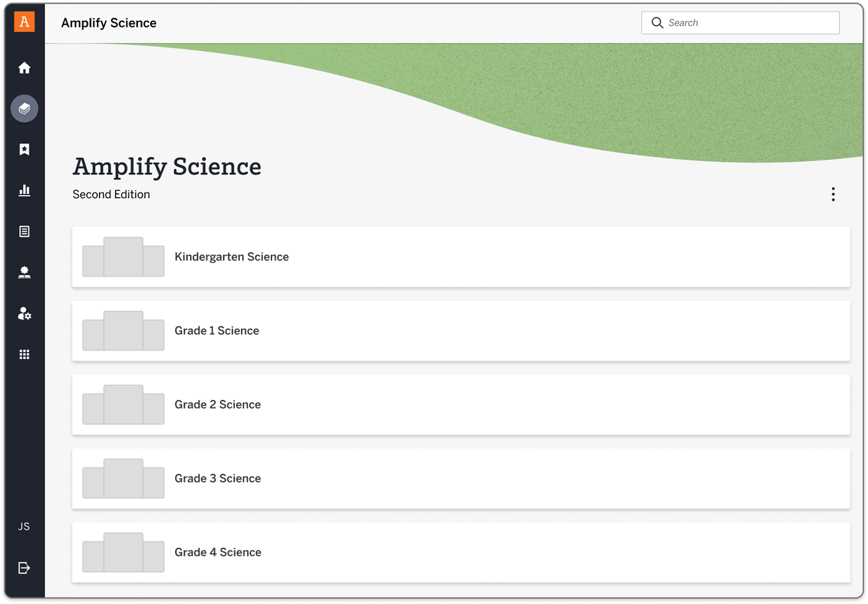Open the bar chart Reporting icon
Screen dimensions: 868x604
point(24,190)
